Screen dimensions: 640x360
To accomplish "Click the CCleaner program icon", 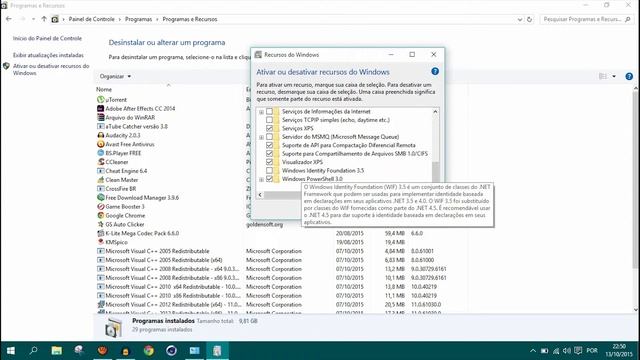I will click(100, 162).
